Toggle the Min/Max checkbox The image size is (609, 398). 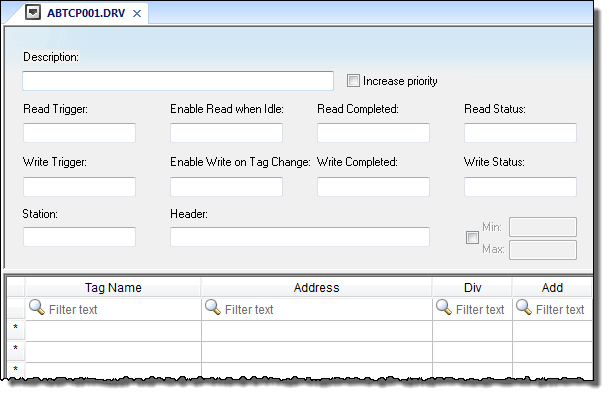coord(472,237)
